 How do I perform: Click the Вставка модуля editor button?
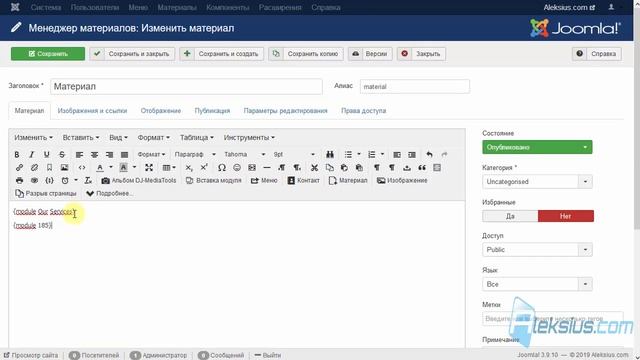213,180
